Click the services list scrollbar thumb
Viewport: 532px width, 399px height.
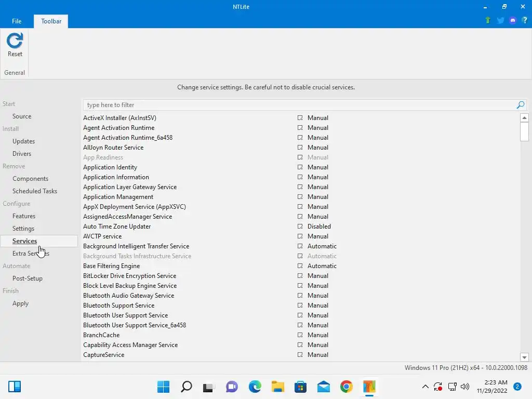[524, 131]
